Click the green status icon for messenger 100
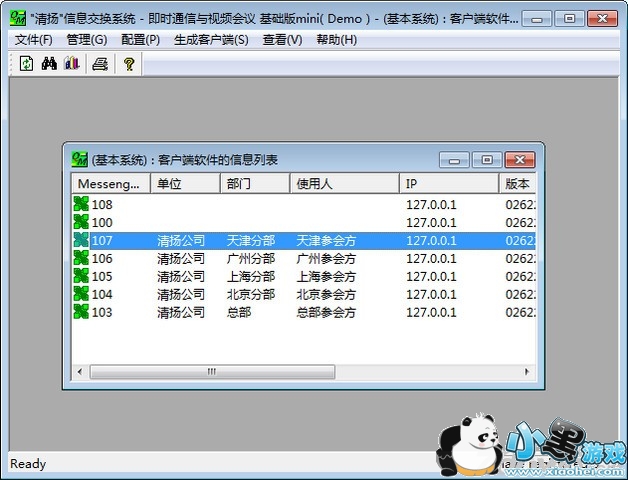This screenshot has width=628, height=480. coord(81,222)
